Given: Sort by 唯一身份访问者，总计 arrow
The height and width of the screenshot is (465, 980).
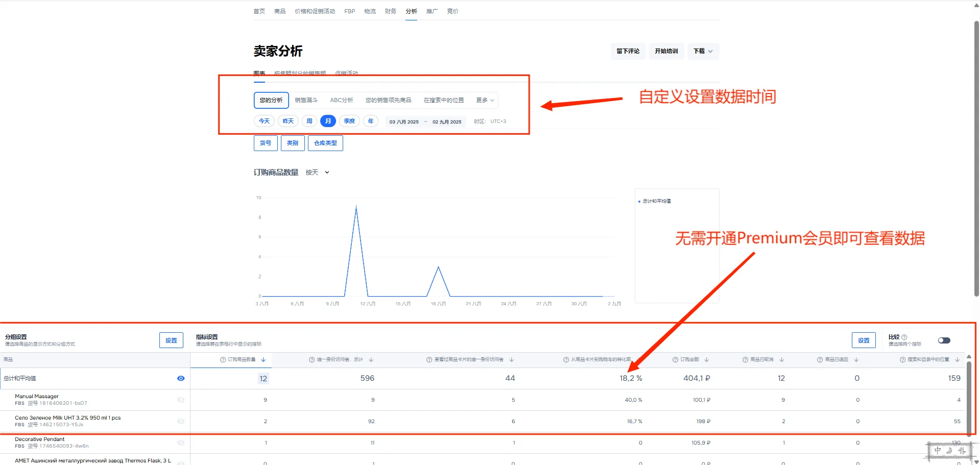Looking at the screenshot, I should (371, 360).
